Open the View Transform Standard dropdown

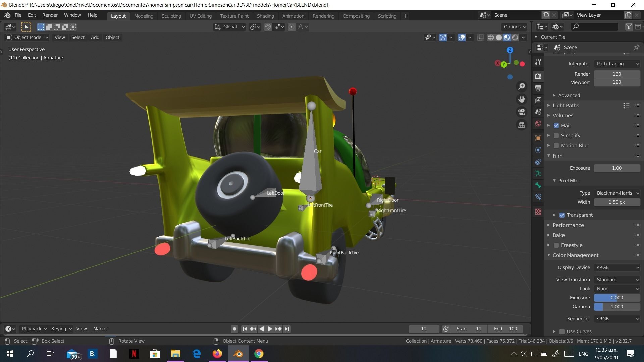(617, 280)
